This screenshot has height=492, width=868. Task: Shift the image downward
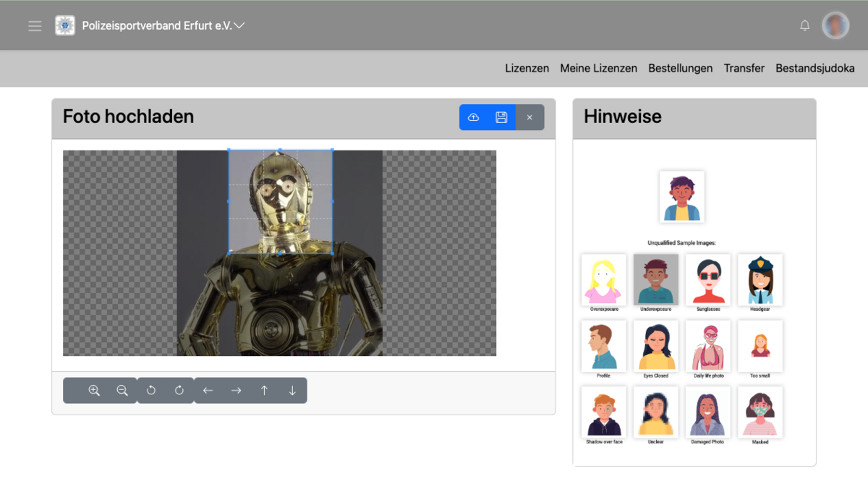(292, 391)
